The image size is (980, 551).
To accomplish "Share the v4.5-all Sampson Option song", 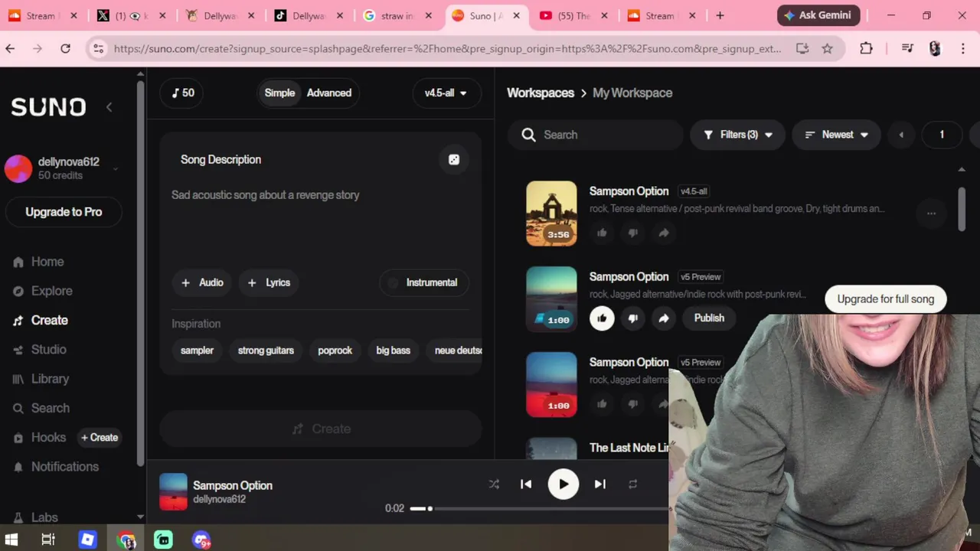I will click(664, 233).
